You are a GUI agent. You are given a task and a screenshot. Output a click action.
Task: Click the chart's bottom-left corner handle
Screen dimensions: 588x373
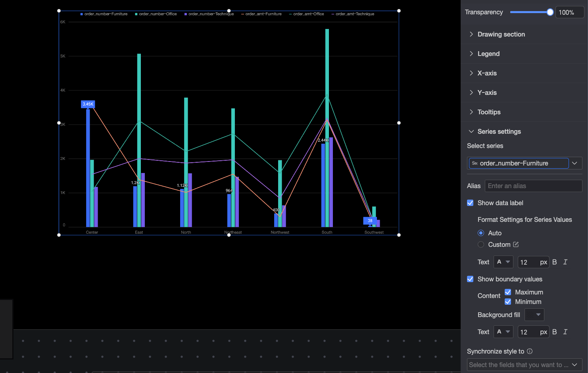(59, 235)
